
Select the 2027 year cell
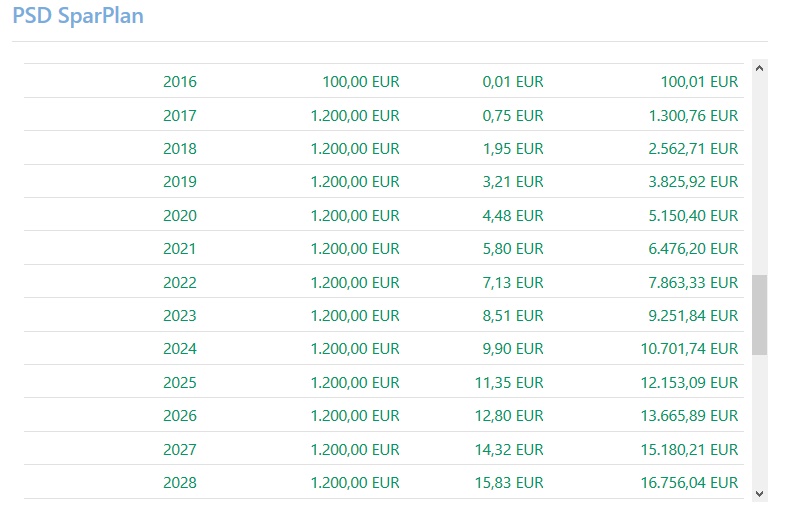pos(180,449)
